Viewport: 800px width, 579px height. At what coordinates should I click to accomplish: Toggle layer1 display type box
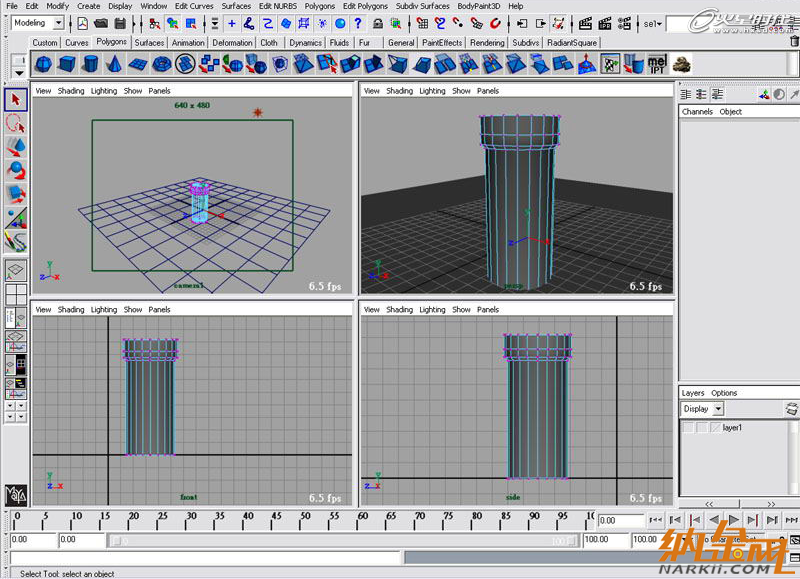point(702,428)
